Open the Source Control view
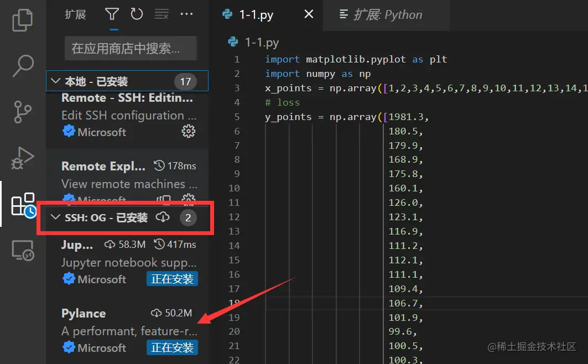This screenshot has width=588, height=364. (23, 112)
